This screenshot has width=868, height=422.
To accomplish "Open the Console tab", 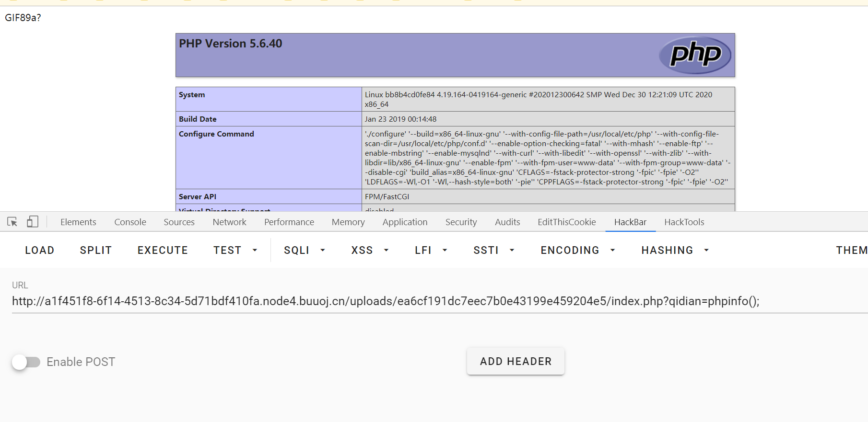I will coord(130,222).
